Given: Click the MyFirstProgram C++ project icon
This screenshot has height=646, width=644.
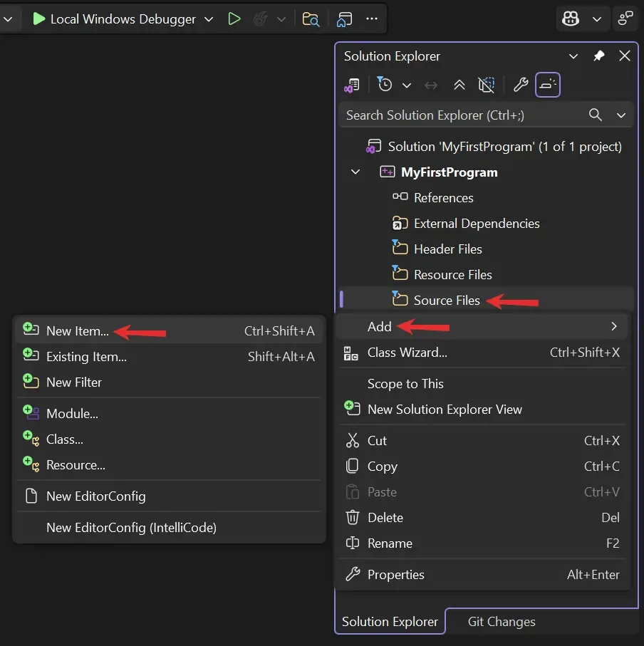Looking at the screenshot, I should pos(387,172).
